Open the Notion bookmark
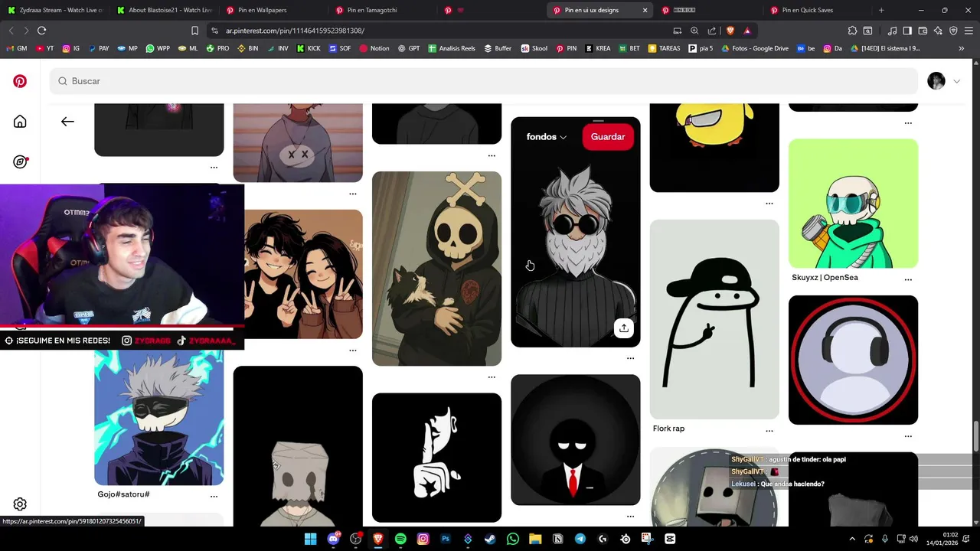The image size is (980, 551). (374, 48)
